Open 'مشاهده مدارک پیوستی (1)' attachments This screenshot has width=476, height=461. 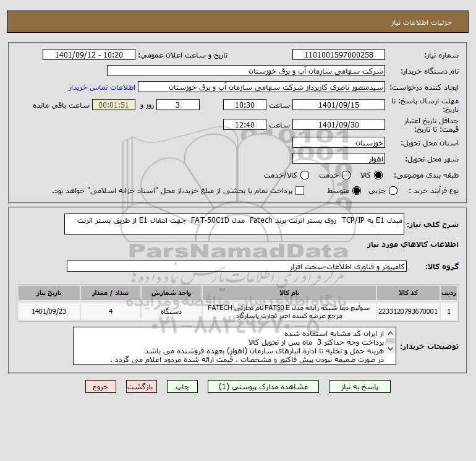[x=263, y=387]
